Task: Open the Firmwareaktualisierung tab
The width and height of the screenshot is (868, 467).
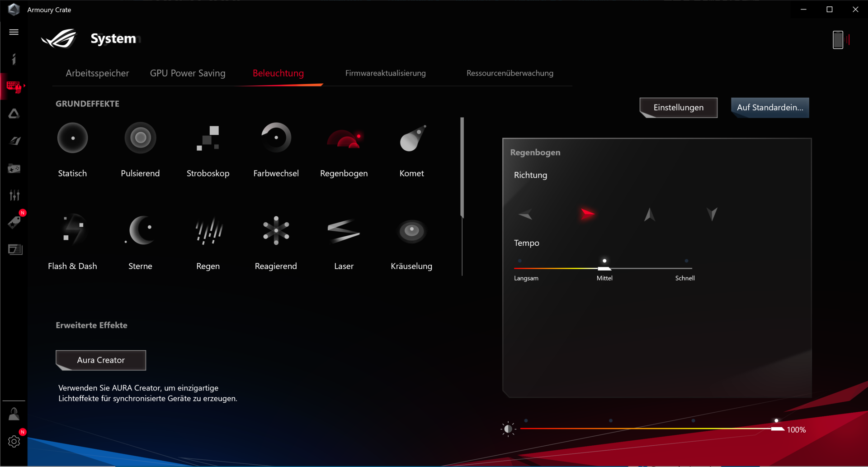Action: point(386,73)
